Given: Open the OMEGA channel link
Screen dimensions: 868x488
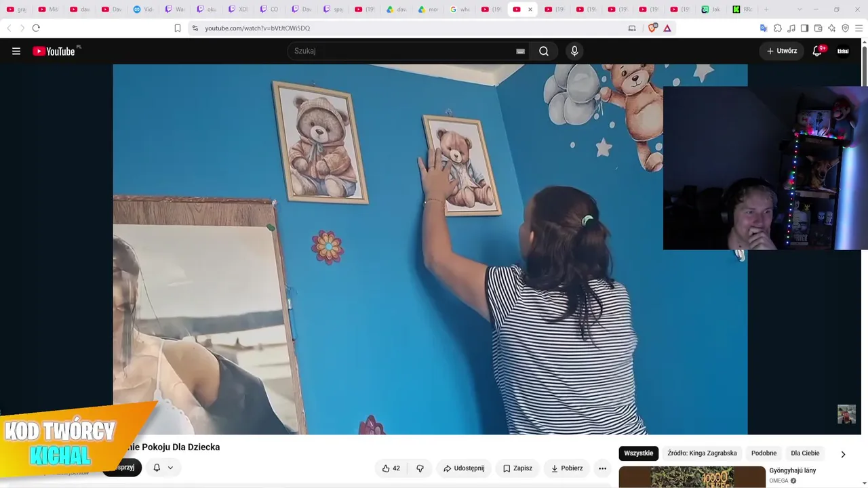Looking at the screenshot, I should click(x=778, y=481).
